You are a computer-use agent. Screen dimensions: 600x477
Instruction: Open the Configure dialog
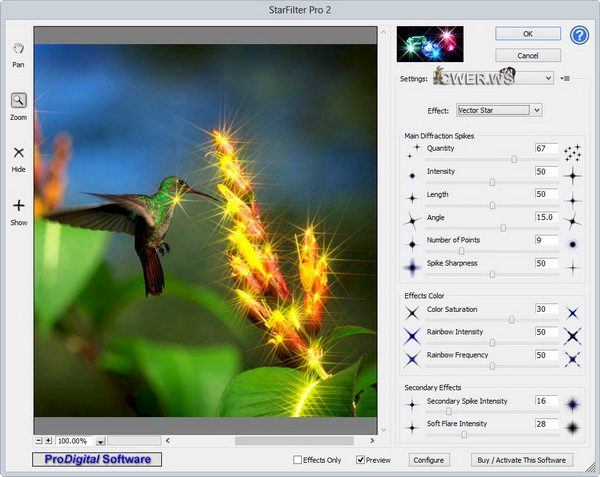coord(428,460)
